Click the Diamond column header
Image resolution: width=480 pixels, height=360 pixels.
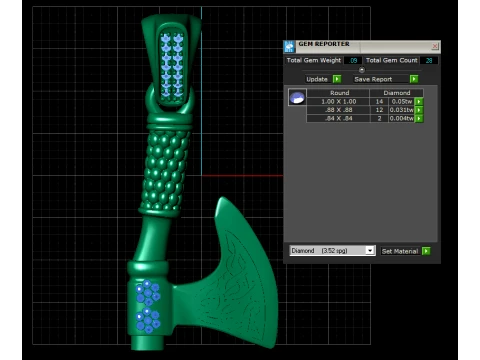[396, 93]
